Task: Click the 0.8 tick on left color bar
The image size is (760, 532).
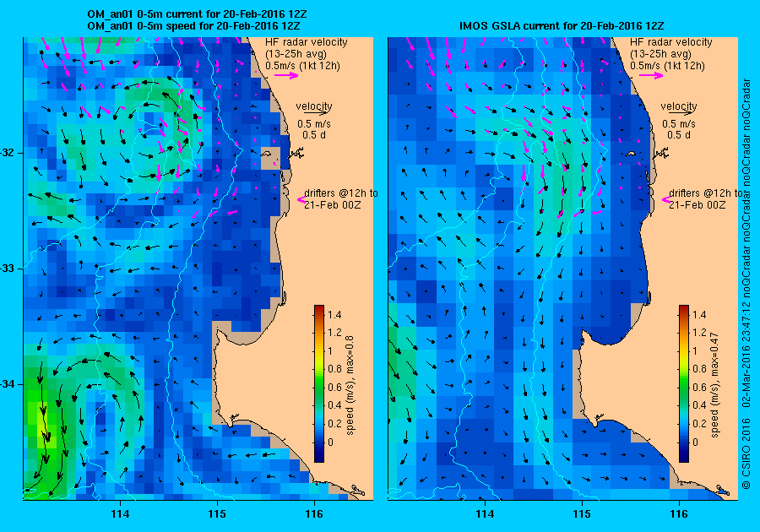Action: click(x=334, y=369)
